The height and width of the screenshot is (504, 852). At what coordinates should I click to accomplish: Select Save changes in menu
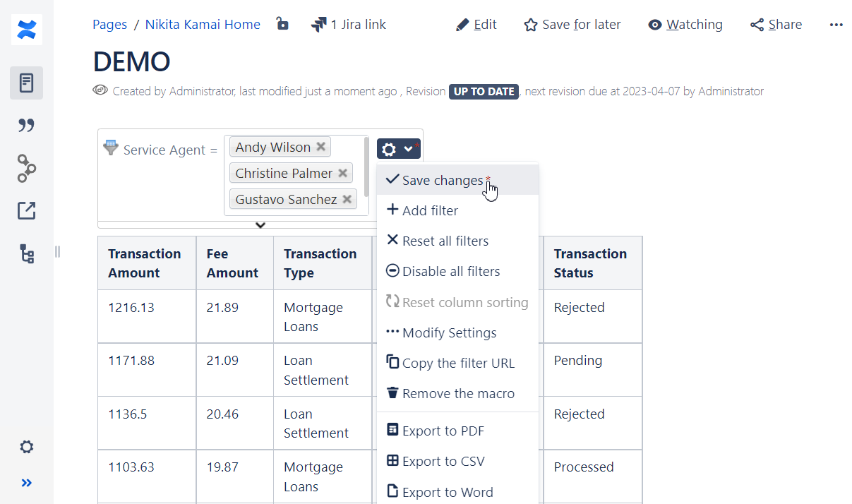point(442,181)
